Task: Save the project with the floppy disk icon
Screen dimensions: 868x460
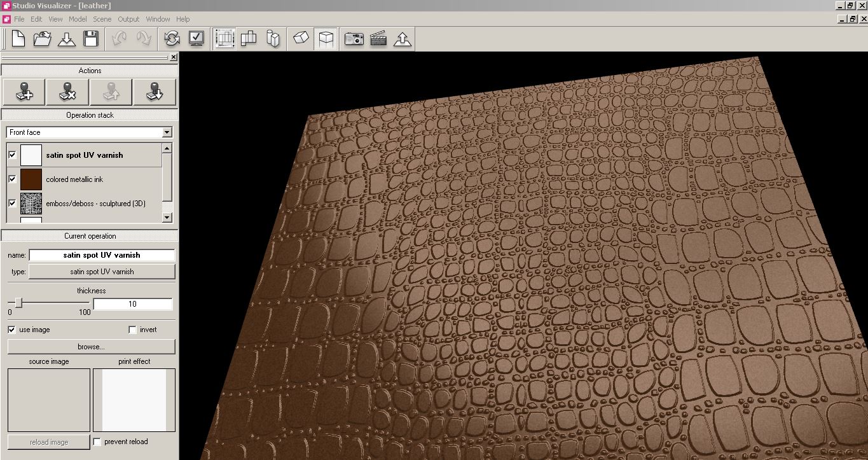Action: pos(91,39)
